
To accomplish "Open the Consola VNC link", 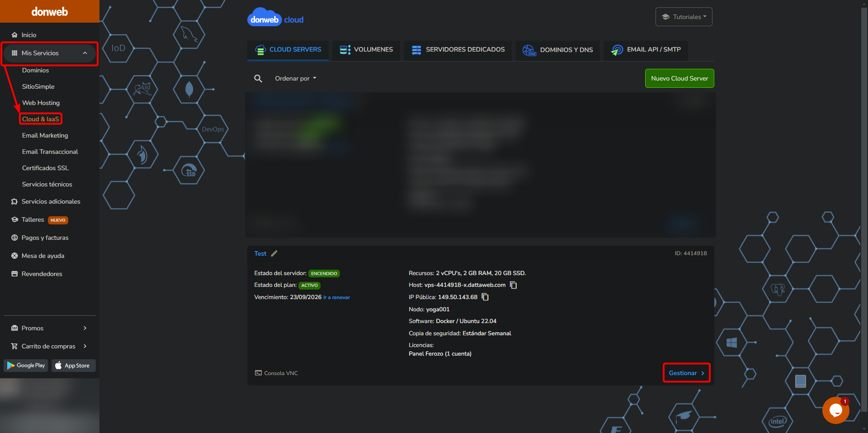I will coord(276,373).
